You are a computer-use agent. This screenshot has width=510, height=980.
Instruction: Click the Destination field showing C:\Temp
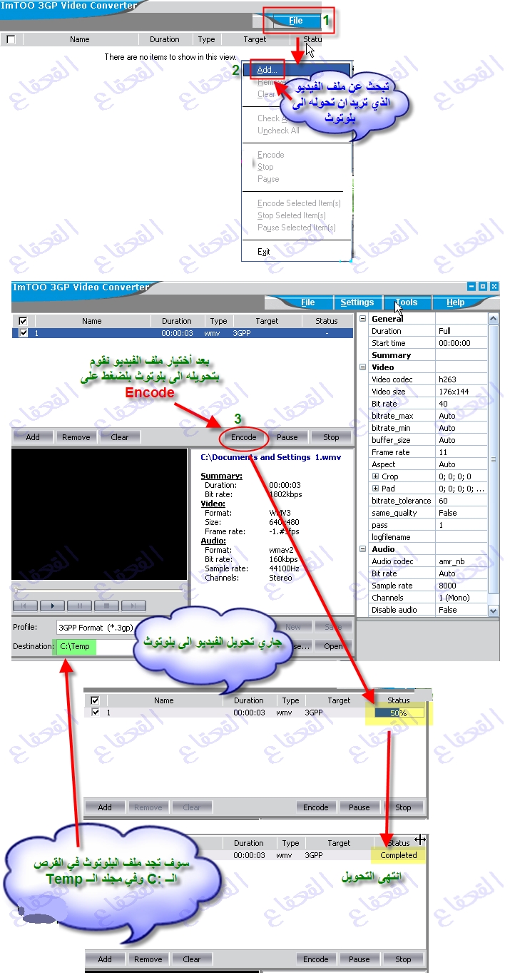78,646
